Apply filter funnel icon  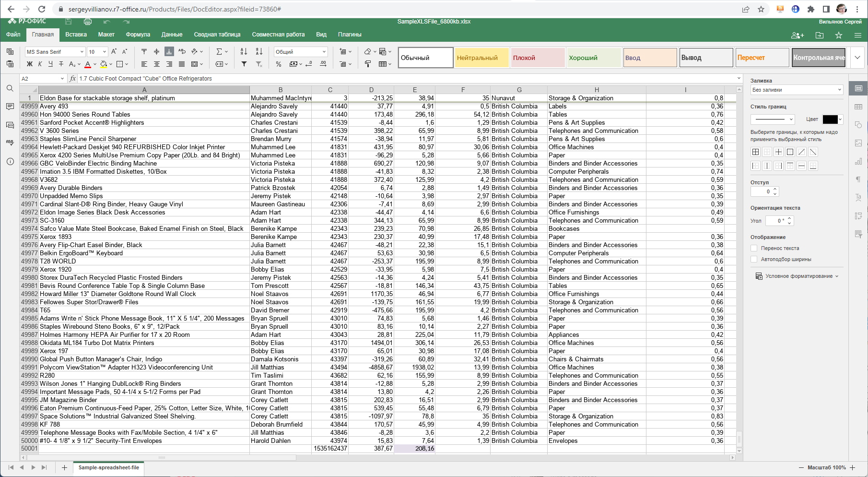coord(244,64)
